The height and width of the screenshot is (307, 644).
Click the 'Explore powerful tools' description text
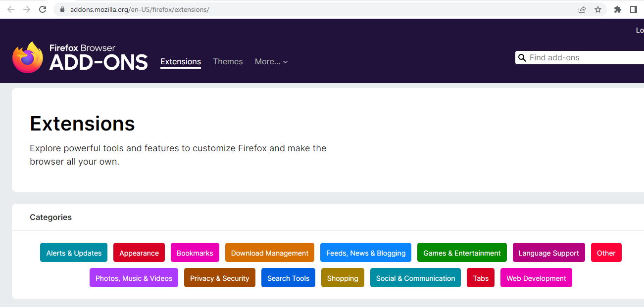pyautogui.click(x=178, y=155)
